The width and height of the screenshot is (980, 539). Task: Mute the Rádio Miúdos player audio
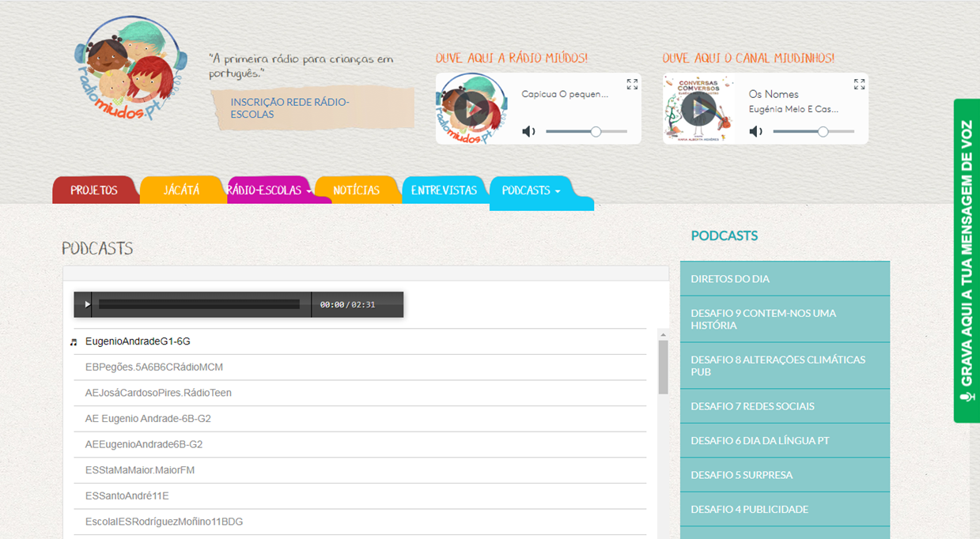[528, 131]
